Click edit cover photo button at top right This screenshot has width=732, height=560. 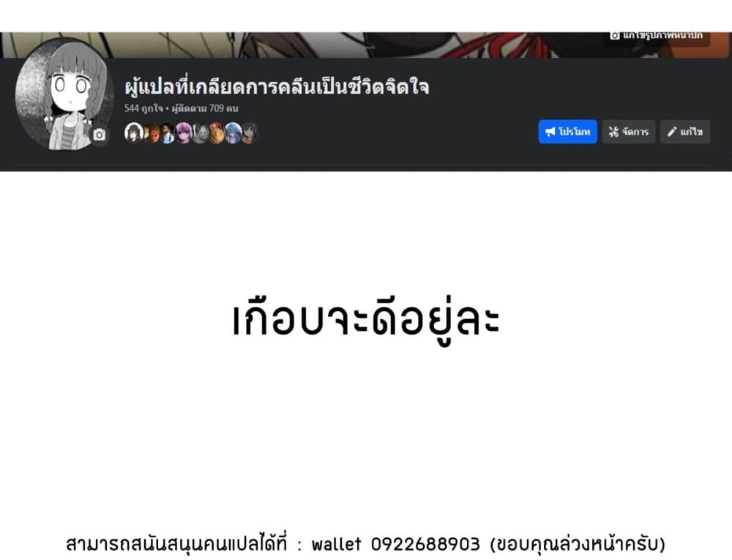click(657, 36)
